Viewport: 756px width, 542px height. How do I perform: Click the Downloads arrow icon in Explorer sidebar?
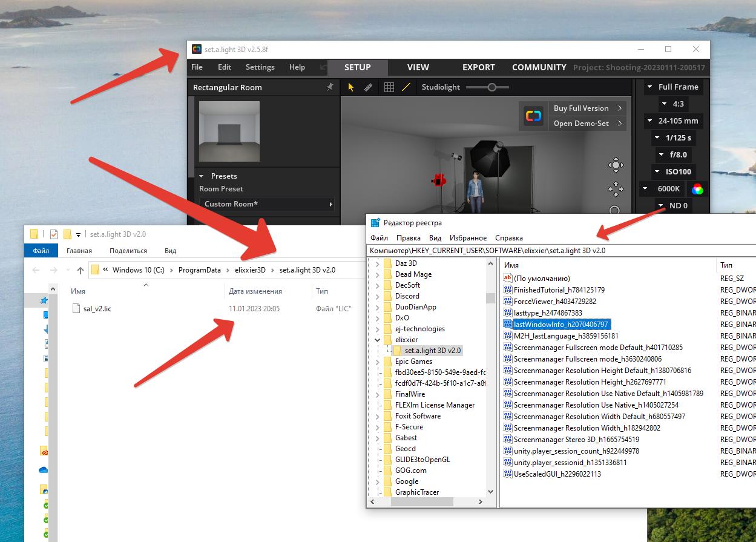point(45,329)
